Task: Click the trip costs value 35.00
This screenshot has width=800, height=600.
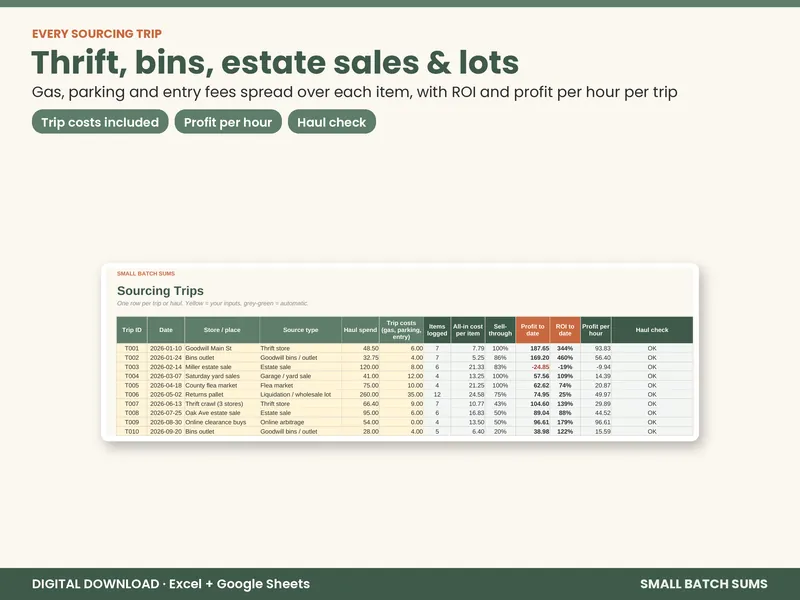Action: 402,394
